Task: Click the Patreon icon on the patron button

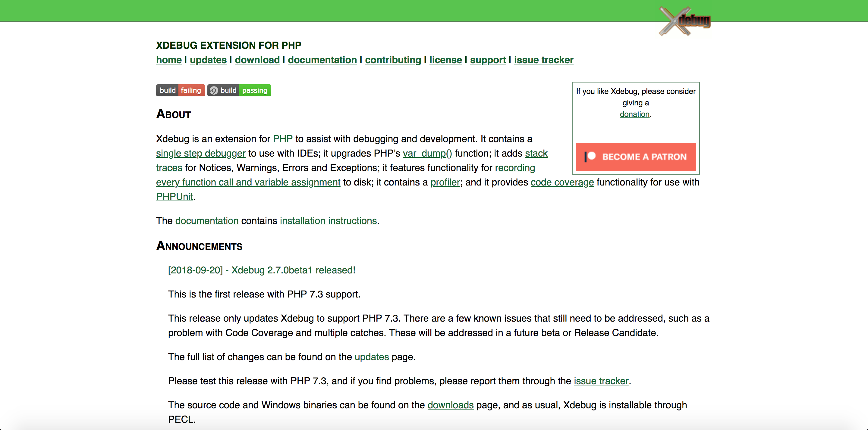Action: pyautogui.click(x=590, y=157)
